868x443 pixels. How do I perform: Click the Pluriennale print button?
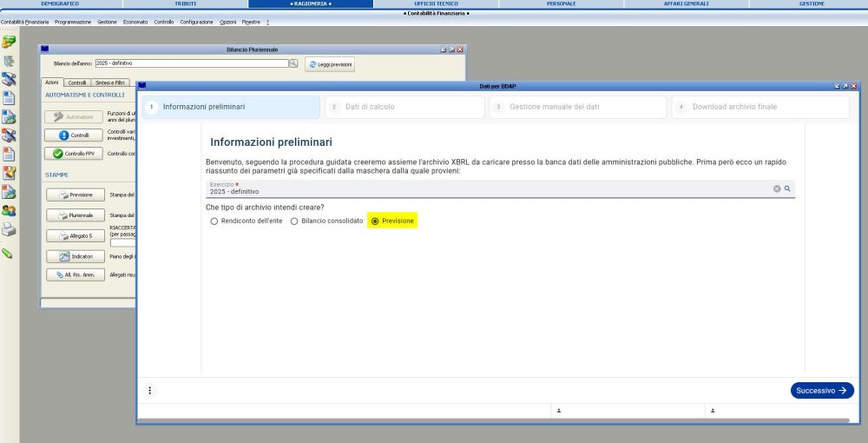(76, 215)
